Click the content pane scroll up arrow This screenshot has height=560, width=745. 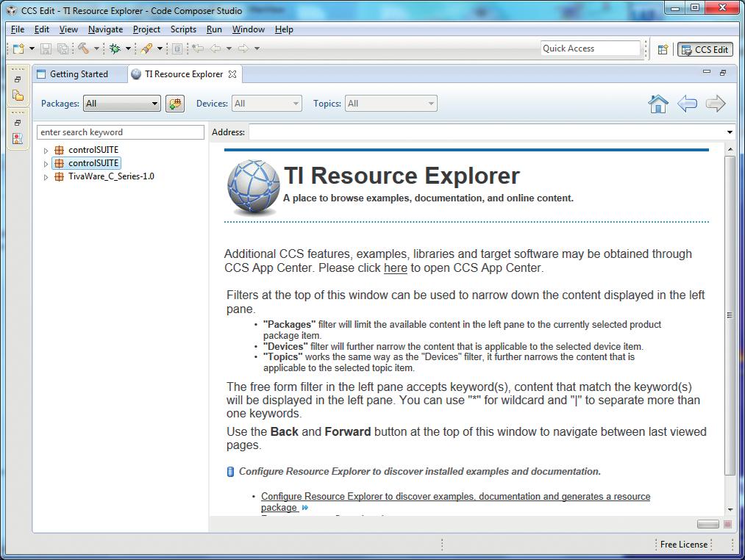(x=730, y=150)
